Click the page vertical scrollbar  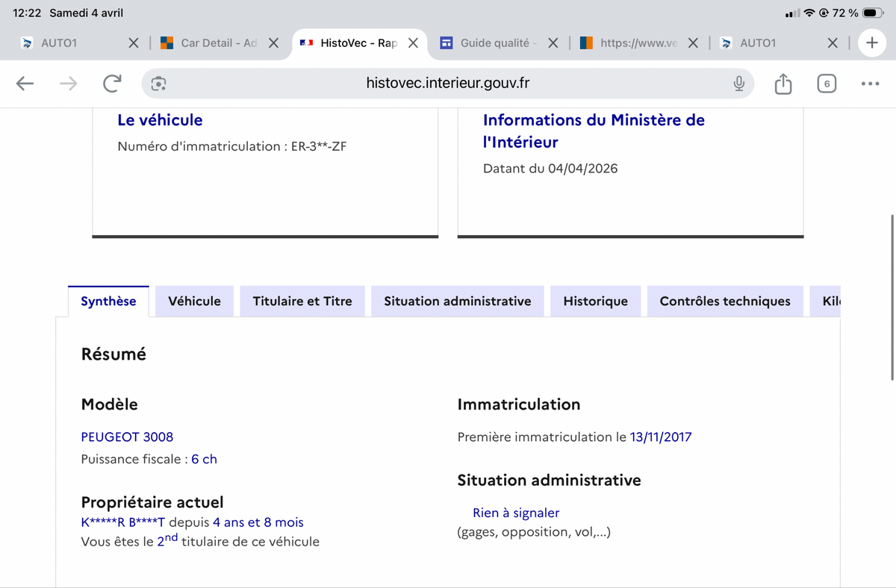click(892, 297)
